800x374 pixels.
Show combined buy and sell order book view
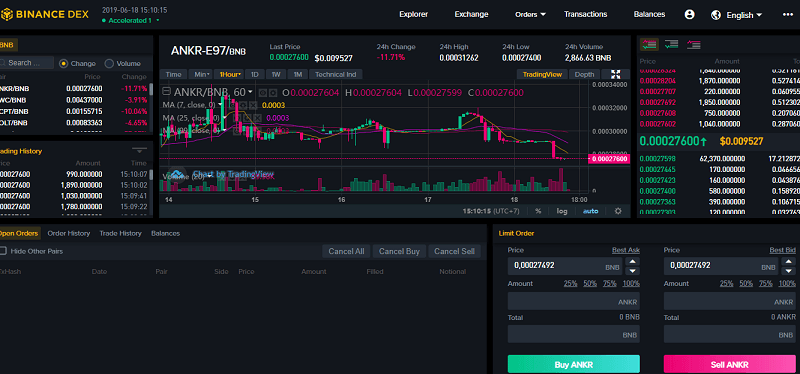pyautogui.click(x=649, y=44)
